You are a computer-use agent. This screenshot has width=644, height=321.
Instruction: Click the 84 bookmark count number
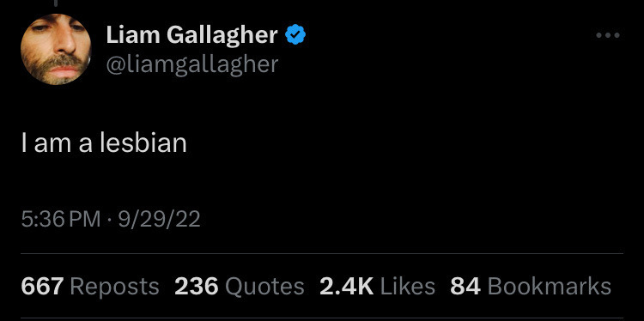coord(465,286)
